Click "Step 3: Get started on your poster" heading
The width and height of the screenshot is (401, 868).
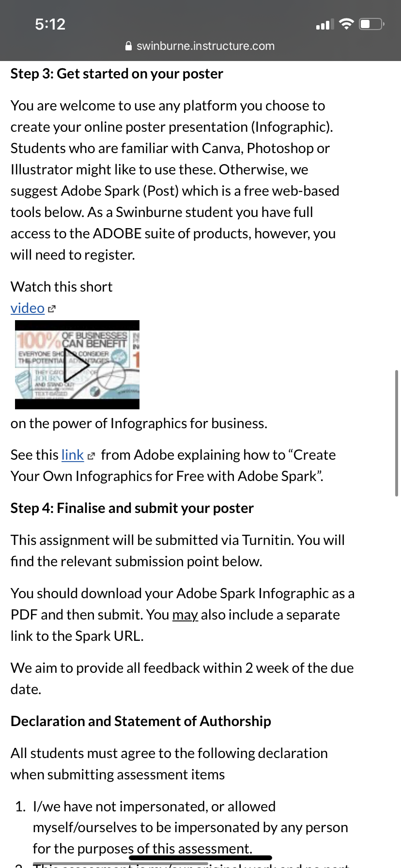[x=117, y=74]
